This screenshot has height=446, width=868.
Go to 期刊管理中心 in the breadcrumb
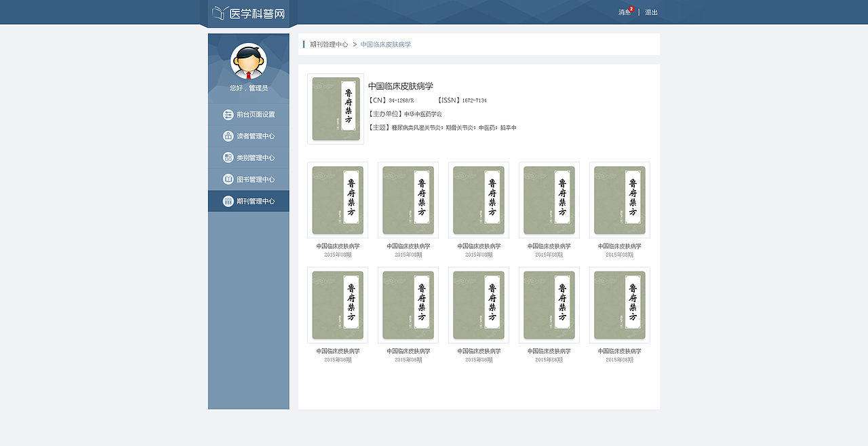[329, 44]
